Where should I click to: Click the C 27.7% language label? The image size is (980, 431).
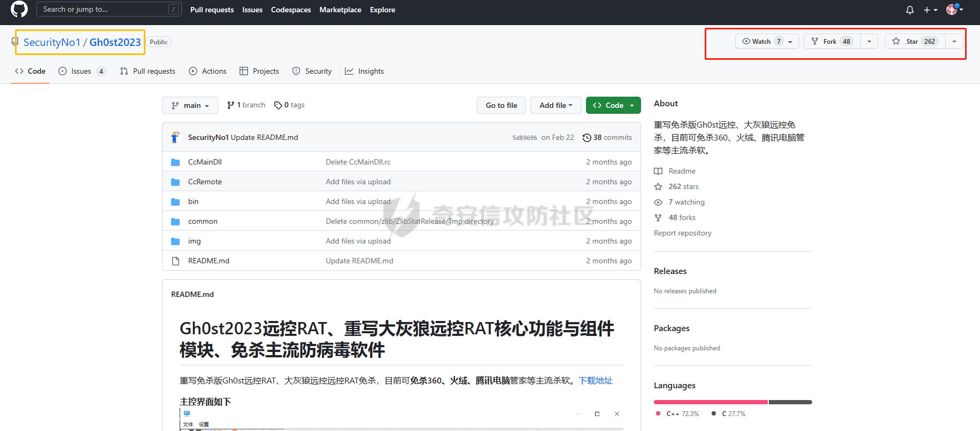[x=728, y=413]
